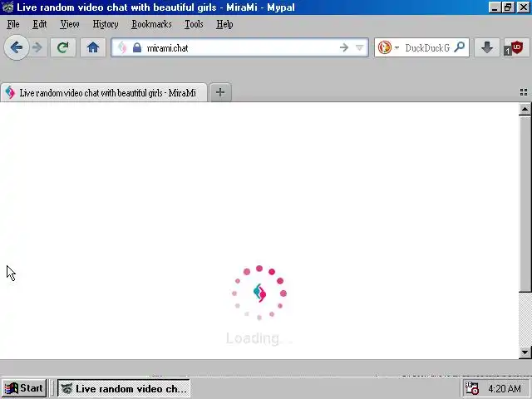
Task: Open the History menu
Action: (x=106, y=24)
